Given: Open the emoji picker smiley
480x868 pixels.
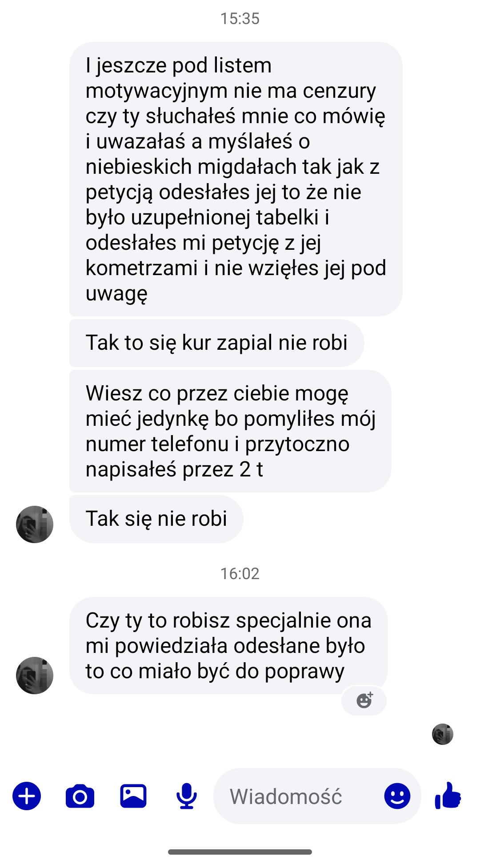Looking at the screenshot, I should [x=397, y=796].
